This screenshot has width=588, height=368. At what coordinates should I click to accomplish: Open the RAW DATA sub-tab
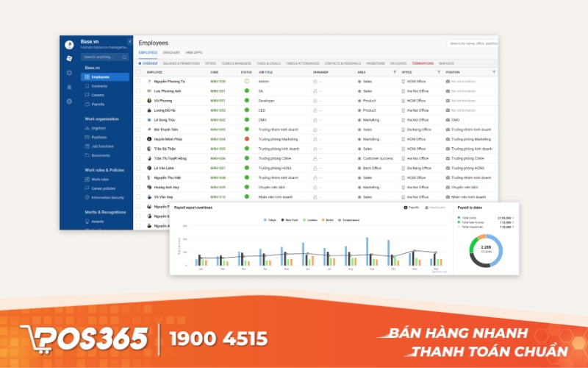click(446, 63)
